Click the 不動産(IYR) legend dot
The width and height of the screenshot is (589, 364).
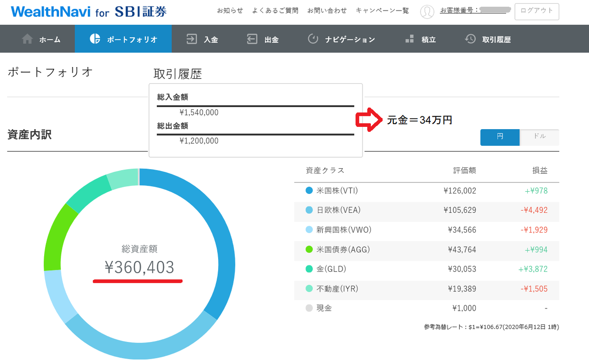pos(309,289)
